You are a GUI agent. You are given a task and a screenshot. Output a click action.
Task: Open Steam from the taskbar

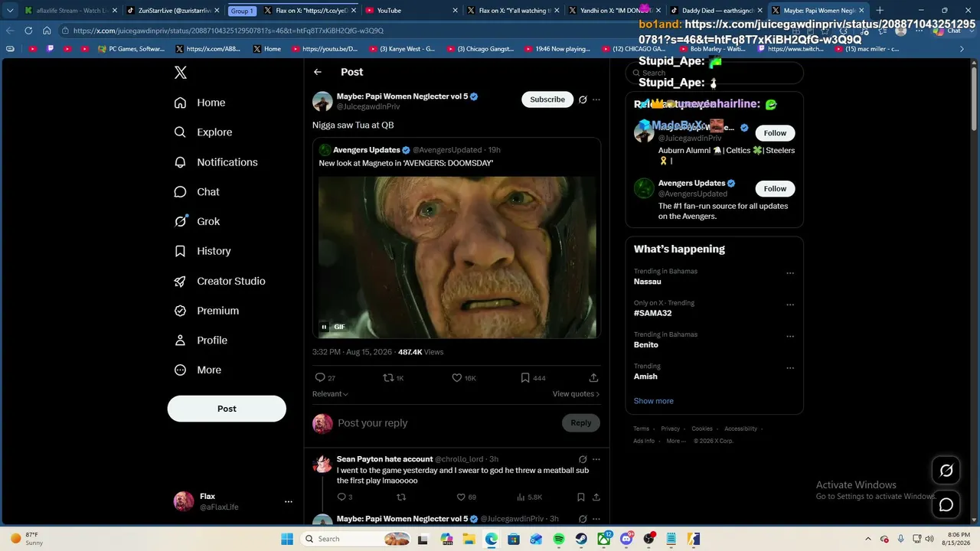[581, 539]
